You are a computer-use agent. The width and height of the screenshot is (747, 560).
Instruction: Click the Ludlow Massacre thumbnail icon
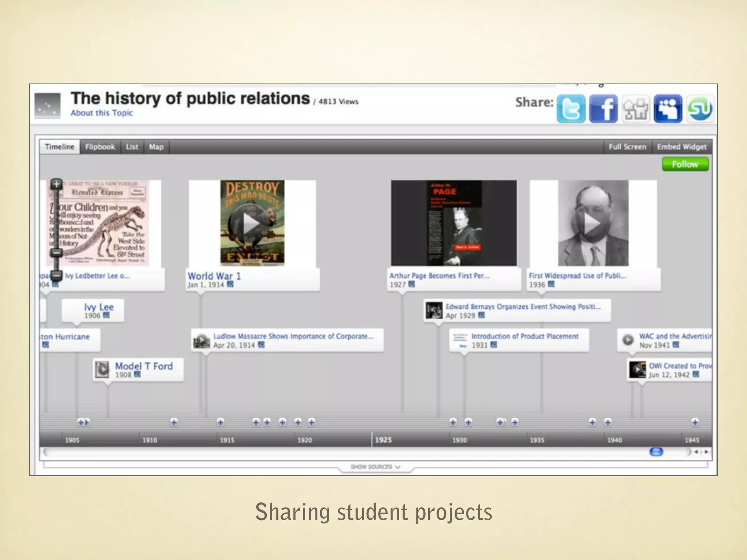(x=201, y=341)
